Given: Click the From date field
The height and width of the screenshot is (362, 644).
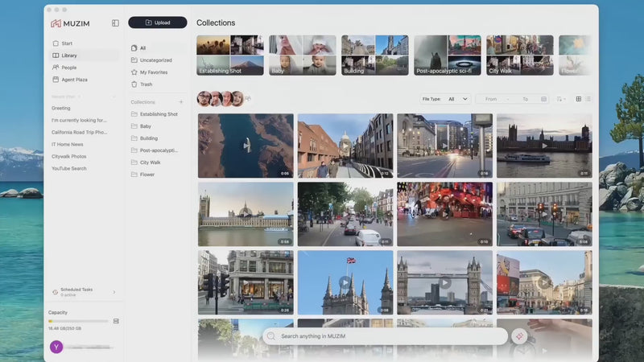Looking at the screenshot, I should [491, 99].
